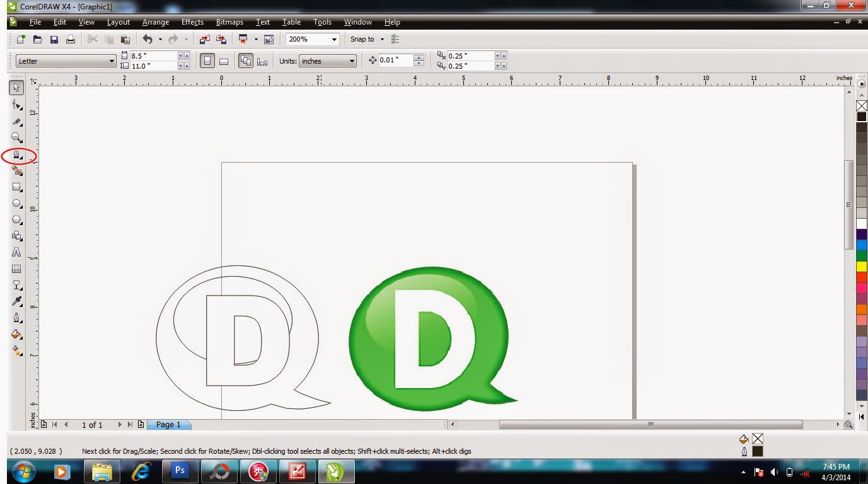Toggle apply layout to current page only
This screenshot has width=868, height=484.
pyautogui.click(x=262, y=61)
